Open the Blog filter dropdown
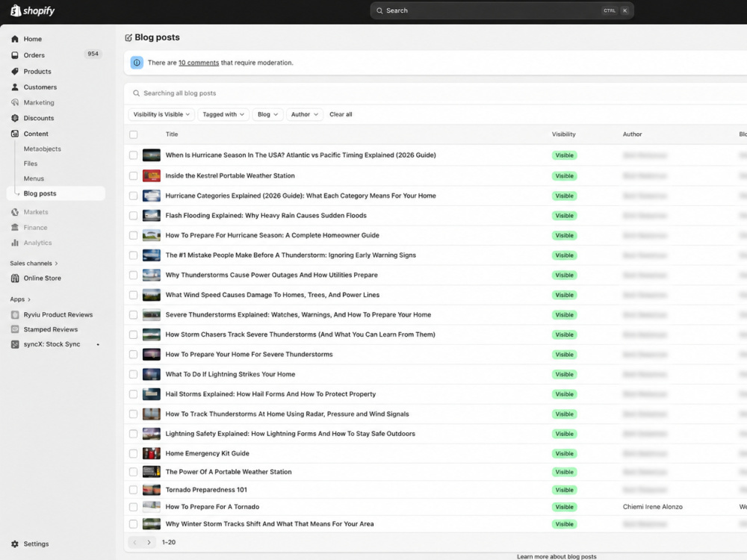Image resolution: width=747 pixels, height=560 pixels. click(x=267, y=114)
